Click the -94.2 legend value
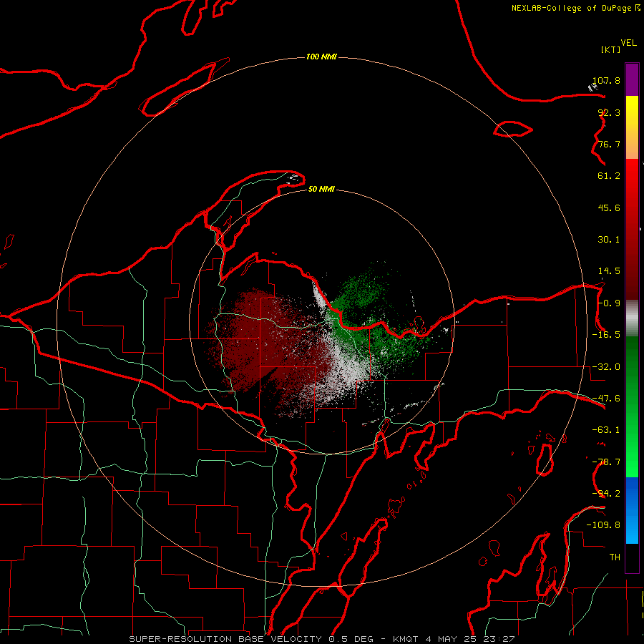Viewport: 644px width, 644px height. tap(606, 494)
